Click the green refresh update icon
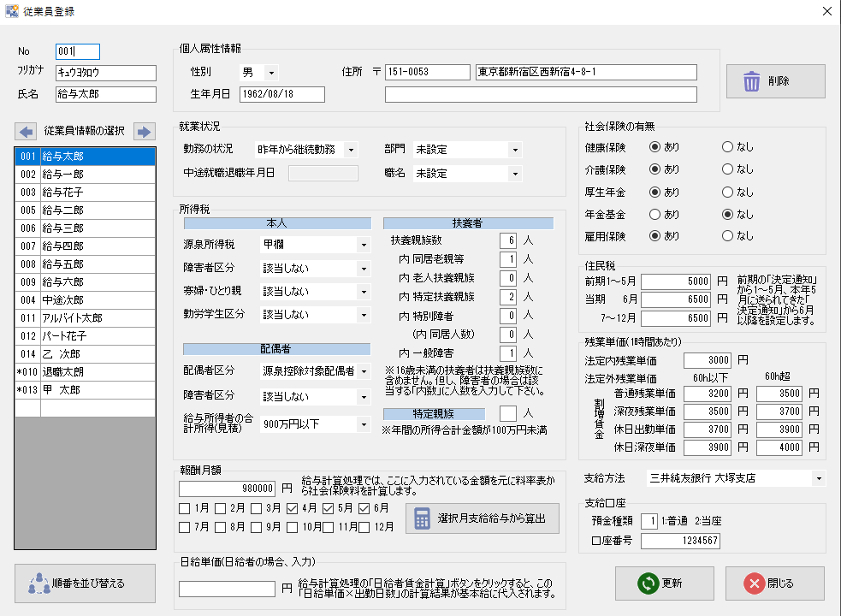Viewport: 841px width, 616px height. click(x=649, y=583)
